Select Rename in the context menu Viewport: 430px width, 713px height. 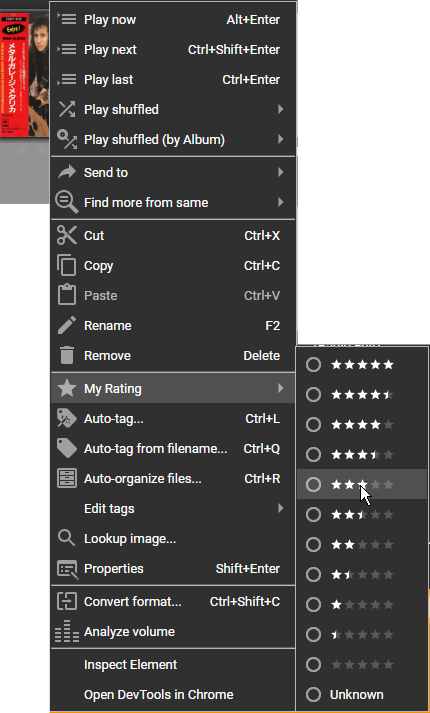173,326
